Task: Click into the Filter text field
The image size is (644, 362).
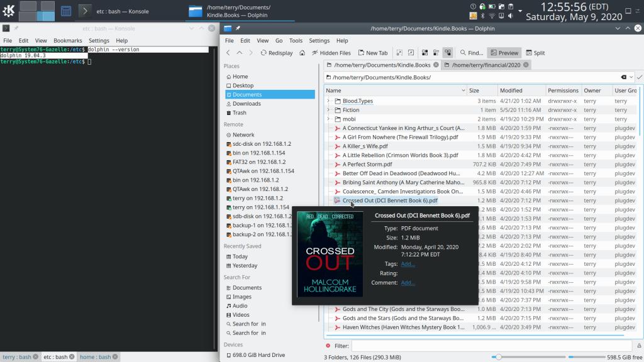Action: (491, 346)
